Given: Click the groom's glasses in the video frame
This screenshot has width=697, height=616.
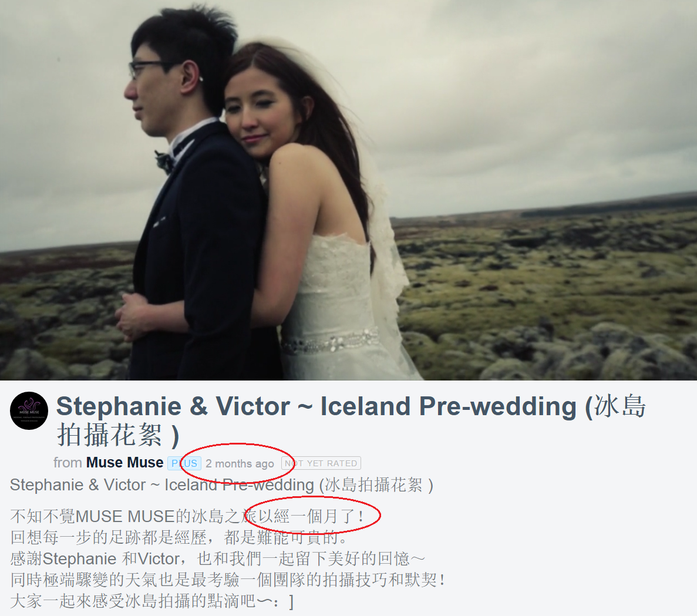Looking at the screenshot, I should [x=147, y=69].
